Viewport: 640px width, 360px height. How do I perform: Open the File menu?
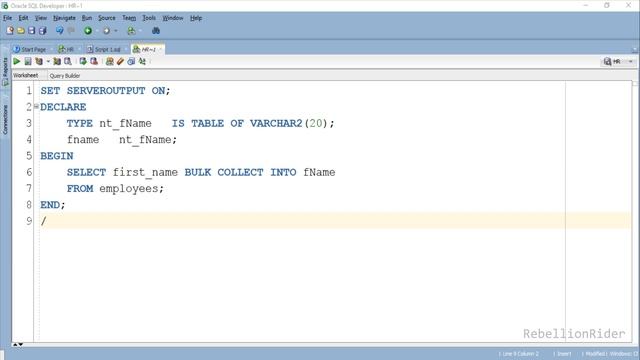[7, 18]
